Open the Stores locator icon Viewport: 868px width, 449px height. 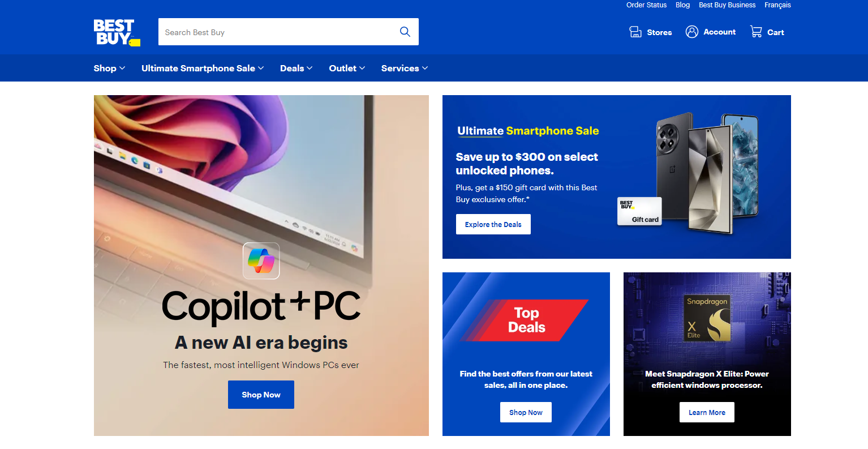coord(635,32)
